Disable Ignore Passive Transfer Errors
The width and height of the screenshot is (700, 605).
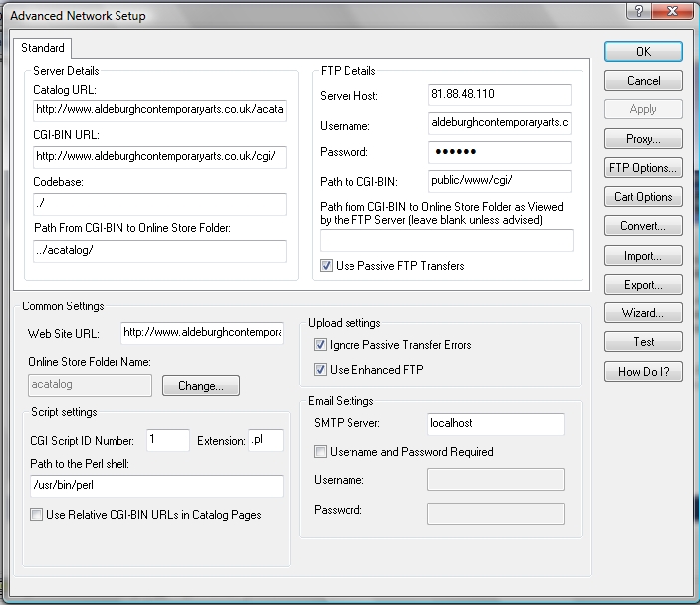pyautogui.click(x=321, y=345)
